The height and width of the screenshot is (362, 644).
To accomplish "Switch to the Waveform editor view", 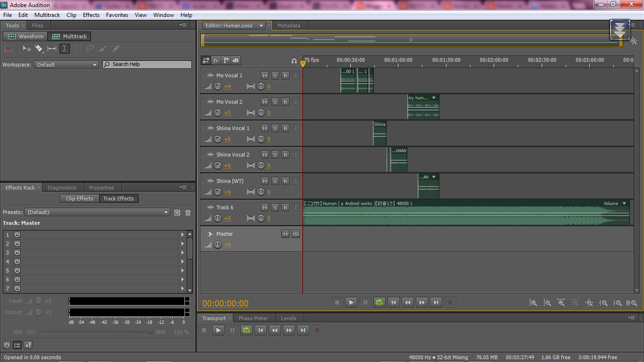I will click(25, 36).
